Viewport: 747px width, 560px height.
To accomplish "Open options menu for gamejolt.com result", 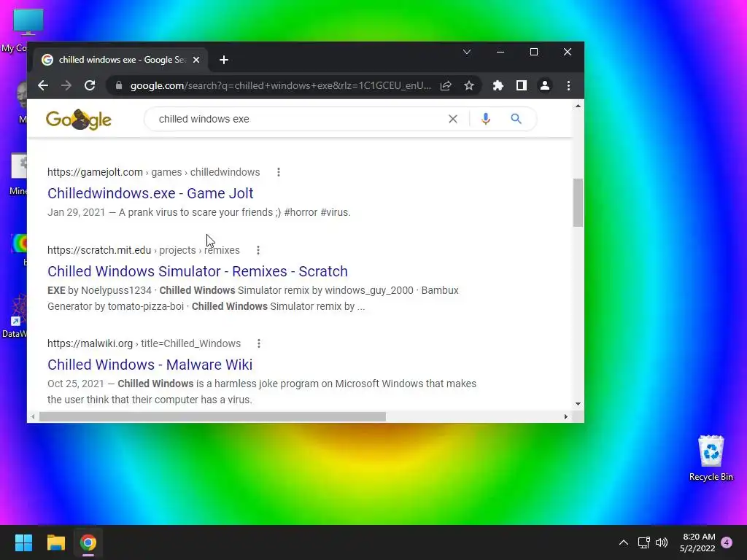I will point(279,172).
